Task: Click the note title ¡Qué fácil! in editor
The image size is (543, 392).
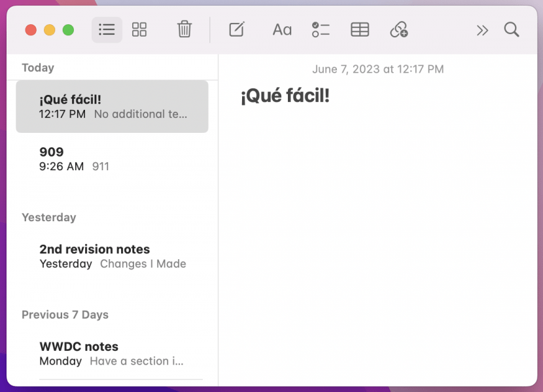Action: 285,96
